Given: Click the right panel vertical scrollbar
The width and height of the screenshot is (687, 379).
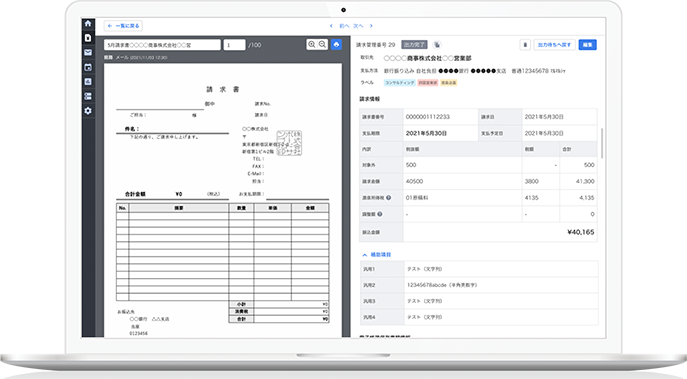Looking at the screenshot, I should pyautogui.click(x=602, y=143).
